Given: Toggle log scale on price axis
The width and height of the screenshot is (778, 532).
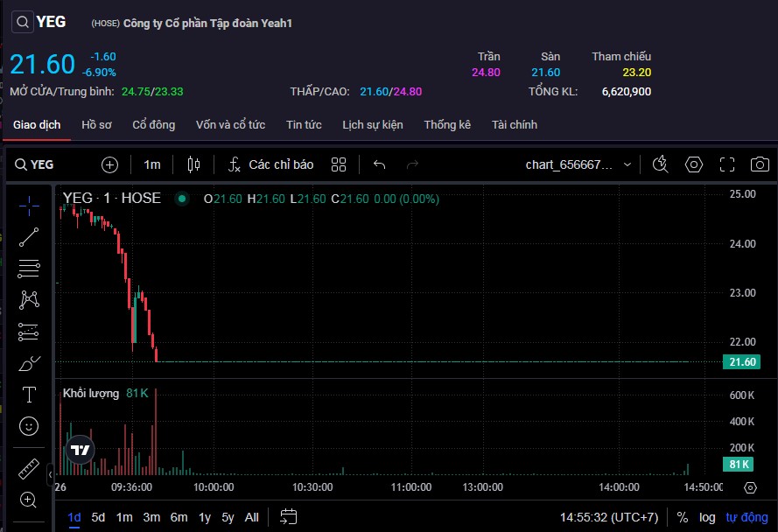Looking at the screenshot, I should (707, 517).
